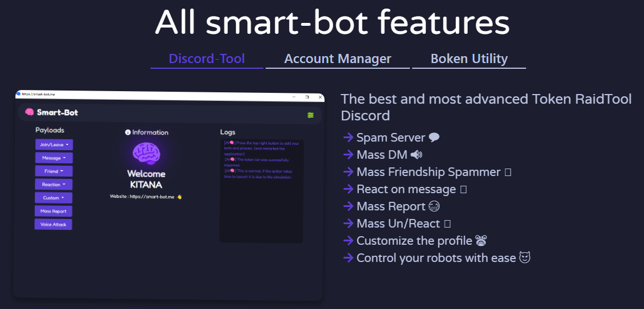The width and height of the screenshot is (644, 309).
Task: Click the waving hand emoji after website
Action: [179, 197]
